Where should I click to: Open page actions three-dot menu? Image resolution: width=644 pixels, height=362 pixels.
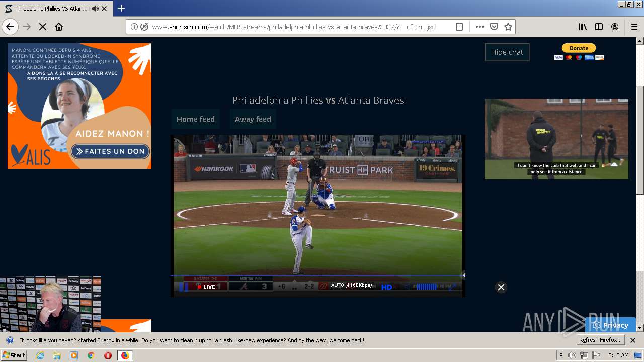tap(479, 27)
